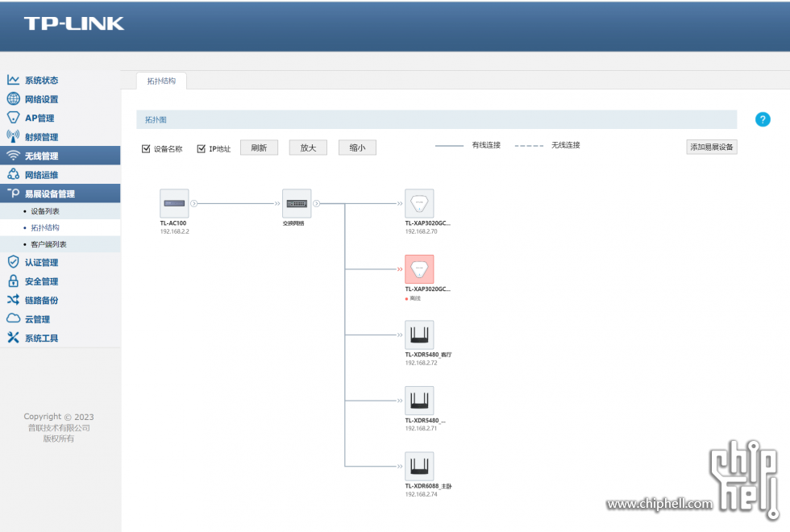
Task: Click the 有线连接 legend label
Action: 486,145
